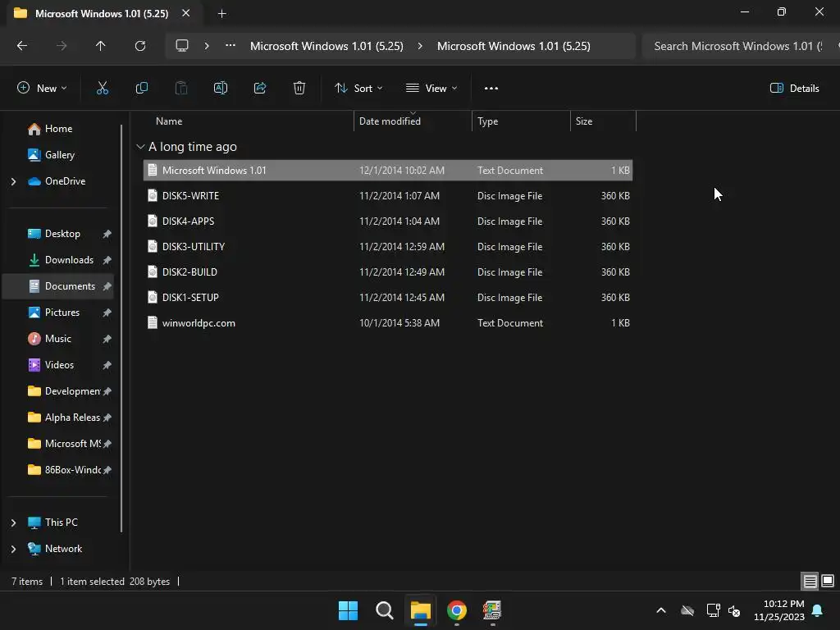Click breadcrumb chevron after monitor icon
Image resolution: width=840 pixels, height=630 pixels.
pos(207,46)
